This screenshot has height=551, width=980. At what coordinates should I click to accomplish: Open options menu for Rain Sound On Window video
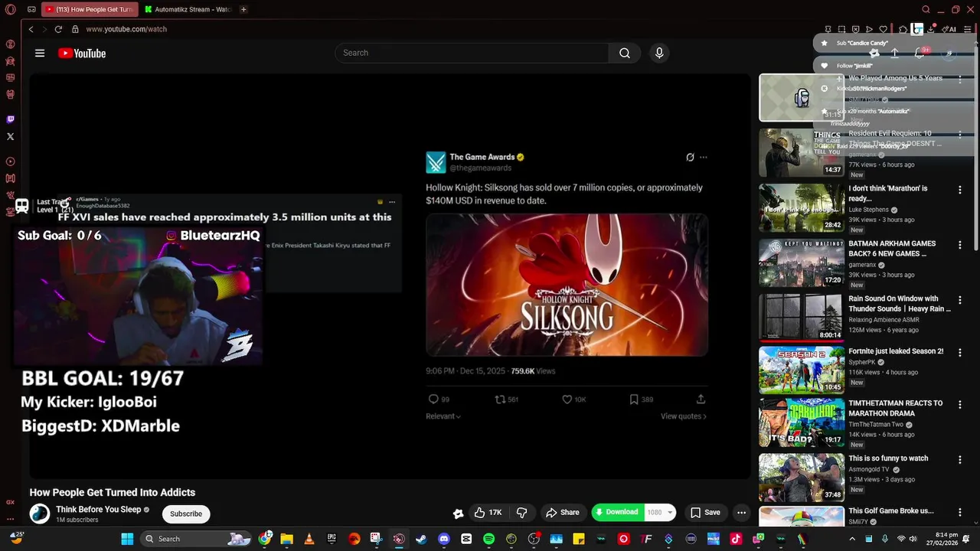point(960,300)
